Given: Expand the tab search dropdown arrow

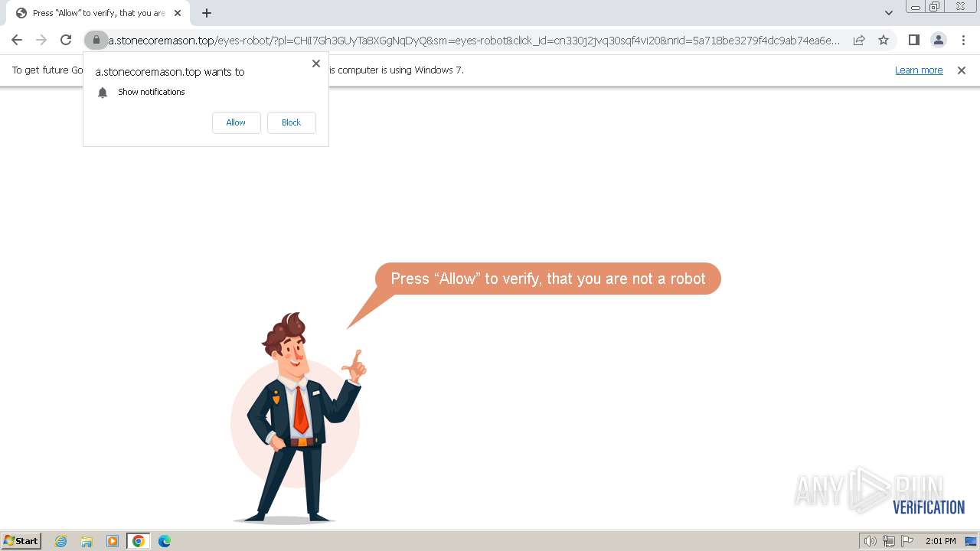Looking at the screenshot, I should tap(888, 13).
